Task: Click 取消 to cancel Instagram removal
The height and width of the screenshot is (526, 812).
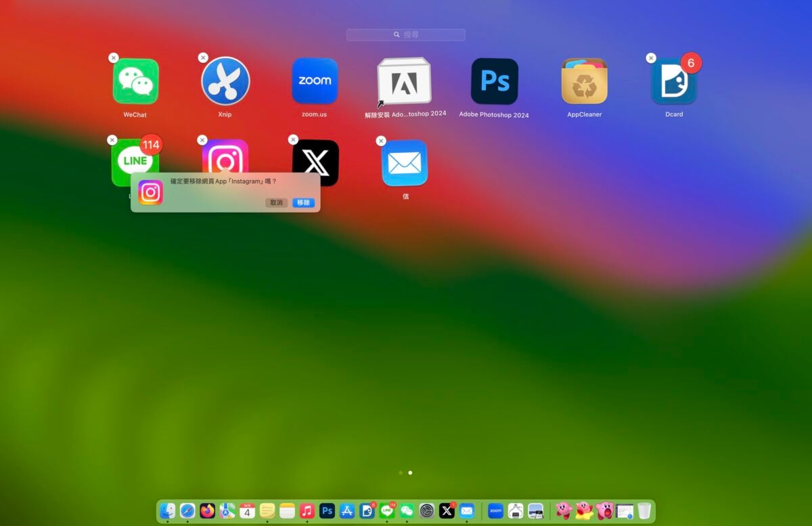Action: [x=277, y=202]
